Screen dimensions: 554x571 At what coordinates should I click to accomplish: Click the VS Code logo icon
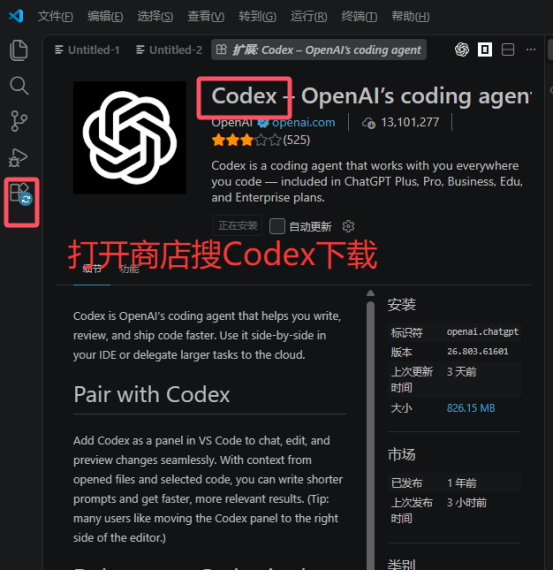[16, 16]
